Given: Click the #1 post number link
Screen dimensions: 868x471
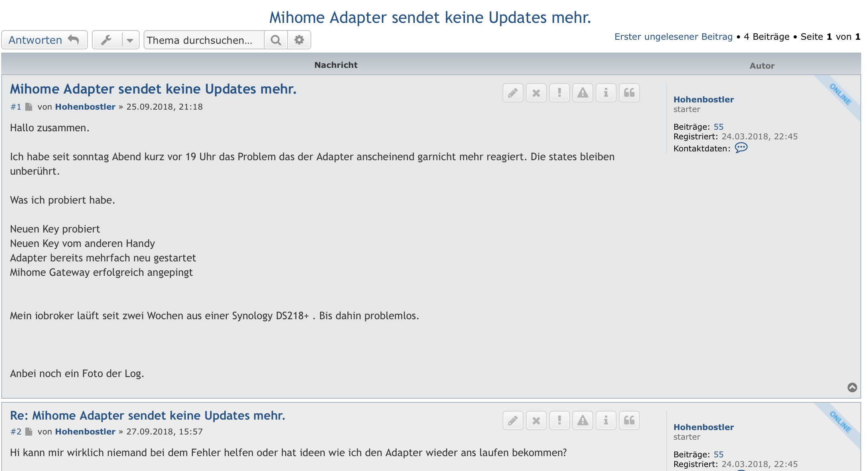Looking at the screenshot, I should coord(16,107).
